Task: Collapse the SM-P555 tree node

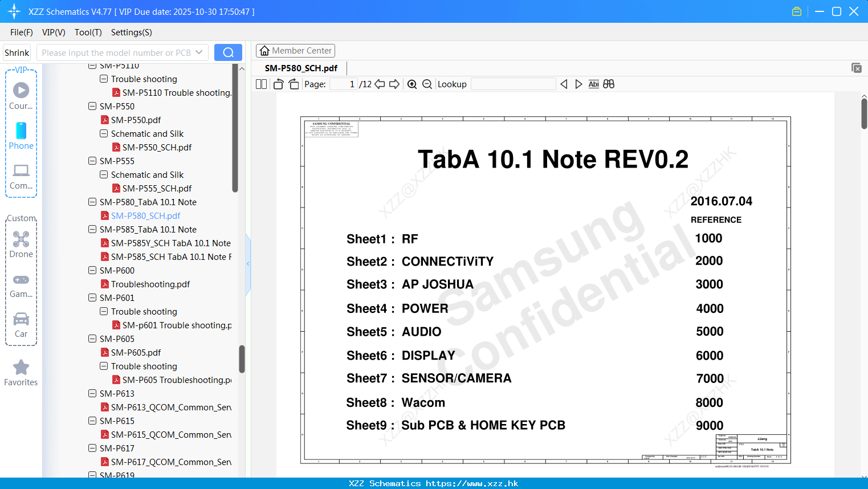Action: [x=92, y=161]
